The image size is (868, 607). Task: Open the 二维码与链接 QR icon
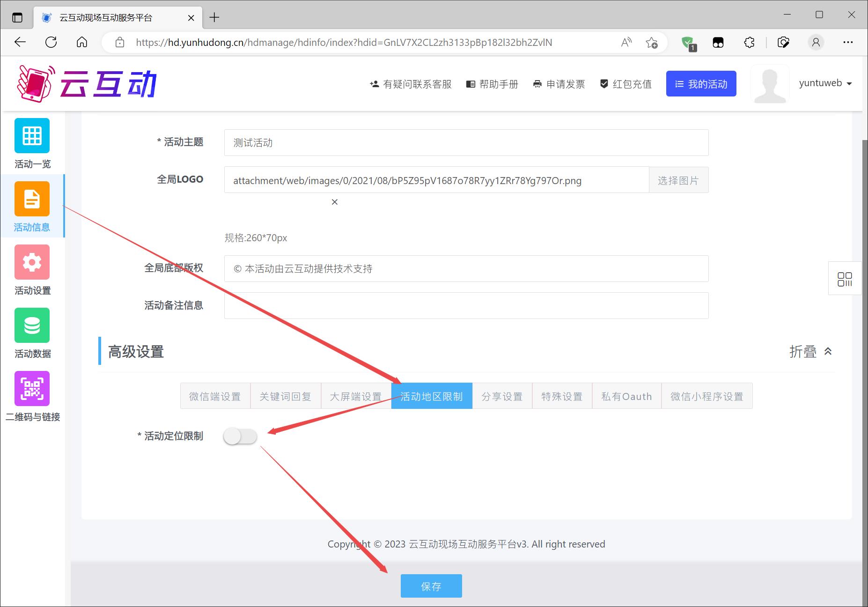coord(32,389)
